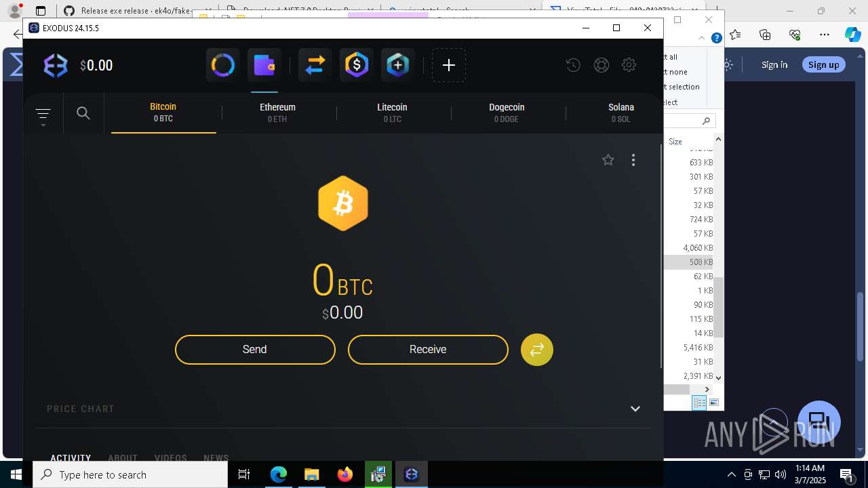Show hidden tray icons chevron
Viewport: 868px width, 488px height.
click(x=731, y=474)
